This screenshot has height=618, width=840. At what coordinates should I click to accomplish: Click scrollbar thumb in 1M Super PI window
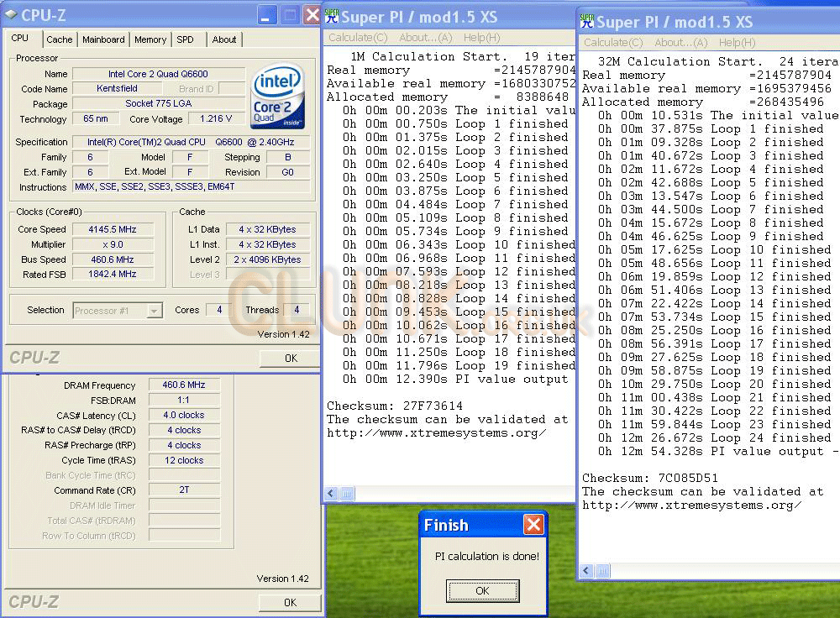[348, 493]
